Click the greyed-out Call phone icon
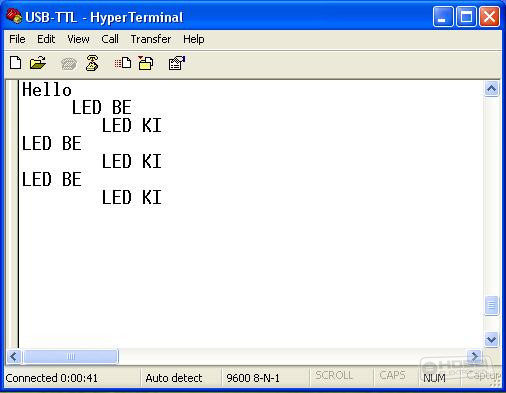The width and height of the screenshot is (506, 393). click(x=69, y=64)
